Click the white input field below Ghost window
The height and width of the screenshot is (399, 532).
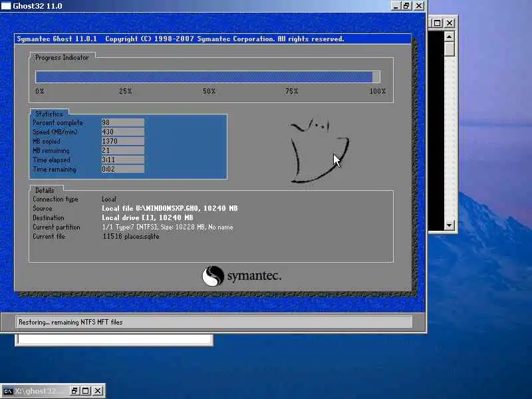114,340
